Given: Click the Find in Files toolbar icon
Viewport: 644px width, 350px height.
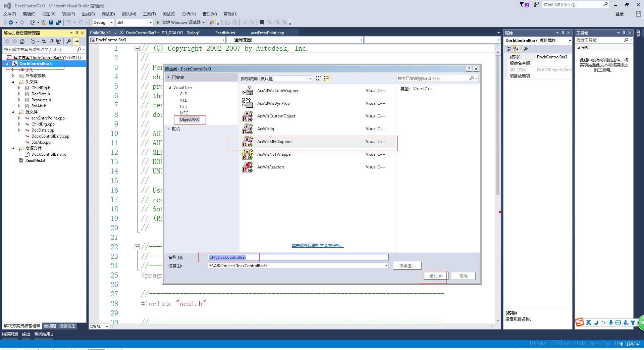Looking at the screenshot, I should pos(212,22).
